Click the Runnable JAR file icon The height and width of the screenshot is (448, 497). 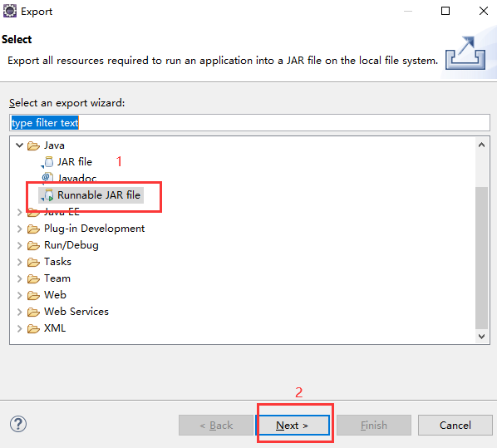click(48, 195)
